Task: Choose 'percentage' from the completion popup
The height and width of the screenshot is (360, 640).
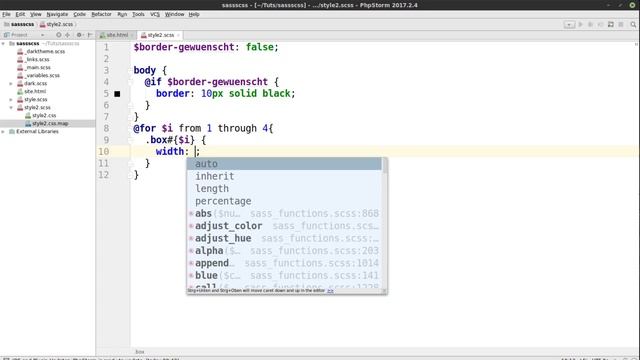Action: pyautogui.click(x=284, y=201)
